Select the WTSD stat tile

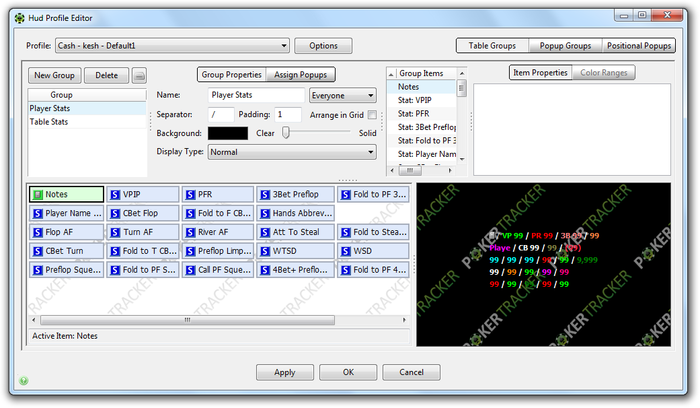coord(296,251)
